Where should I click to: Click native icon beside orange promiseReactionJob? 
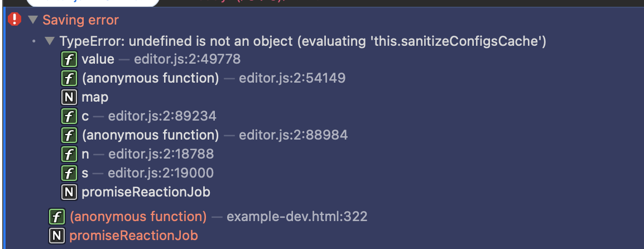click(57, 236)
